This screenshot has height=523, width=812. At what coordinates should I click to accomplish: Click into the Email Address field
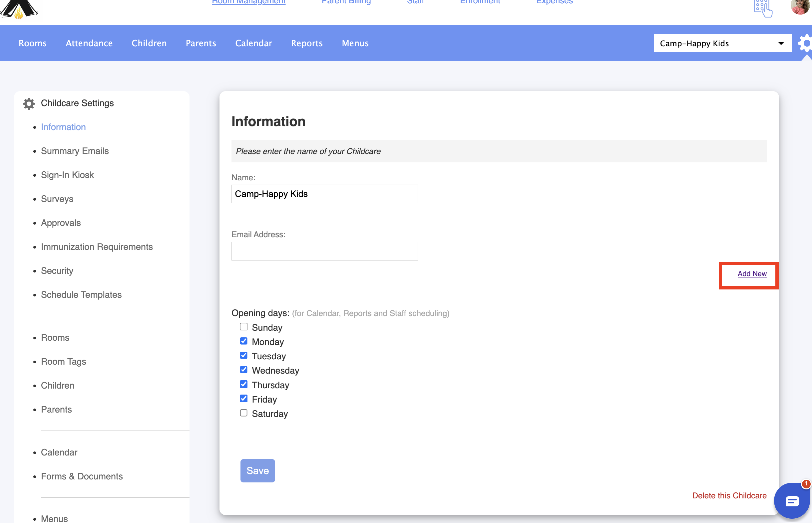click(x=324, y=251)
